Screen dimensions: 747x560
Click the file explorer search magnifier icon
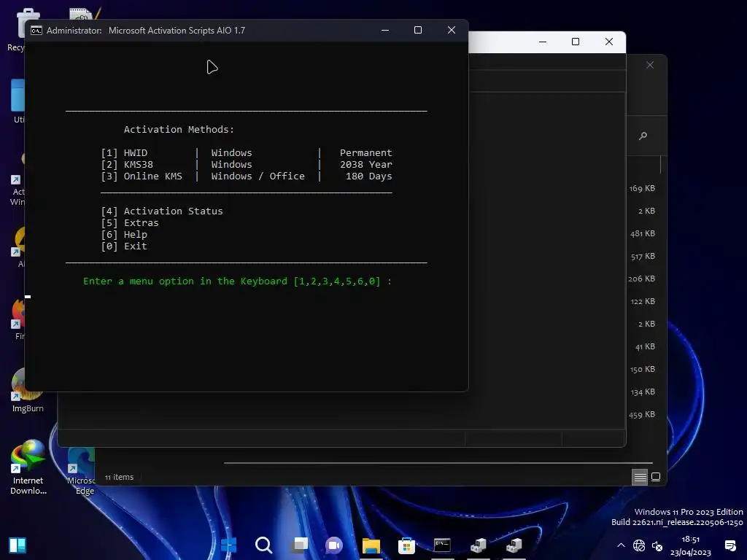pyautogui.click(x=643, y=136)
